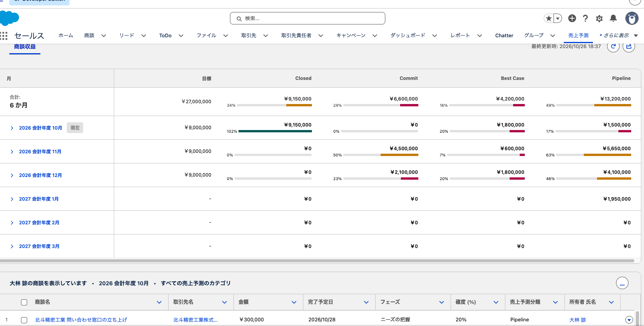Expand 2027 会計年度 3月 row

(12, 246)
